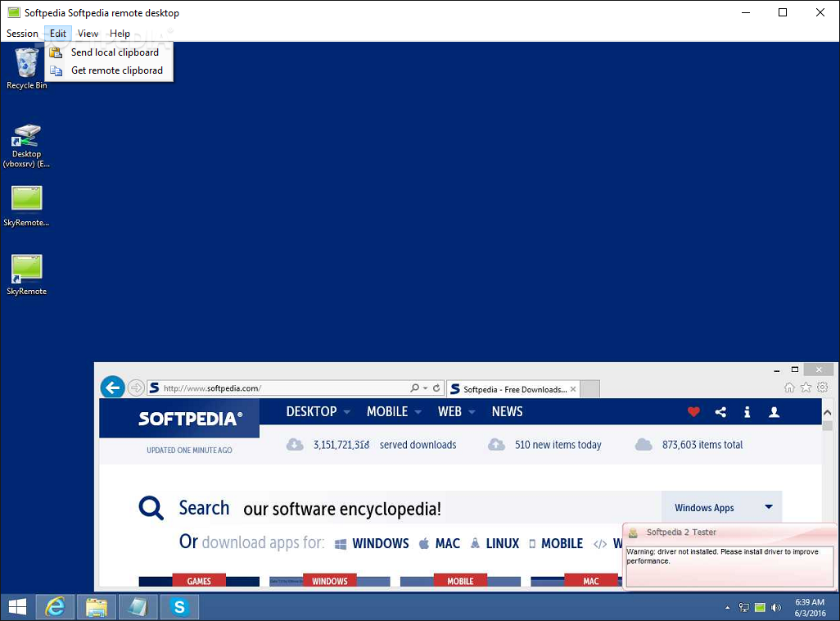Click the info icon in Softpedia header
Image resolution: width=840 pixels, height=621 pixels.
(x=747, y=412)
